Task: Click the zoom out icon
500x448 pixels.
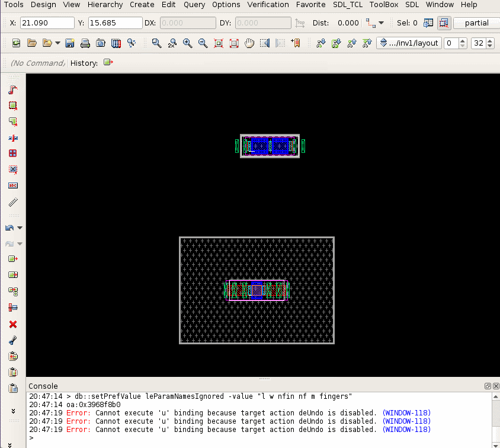Action: point(203,43)
